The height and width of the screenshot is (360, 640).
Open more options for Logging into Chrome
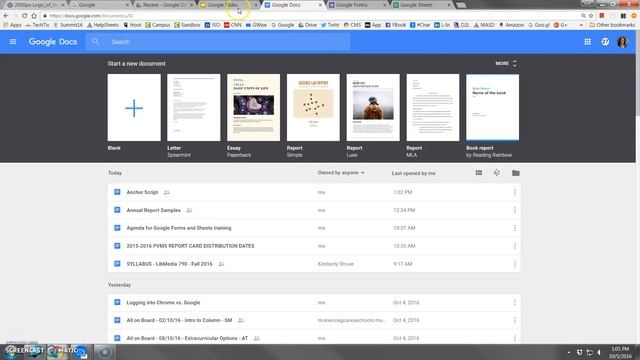(x=515, y=302)
